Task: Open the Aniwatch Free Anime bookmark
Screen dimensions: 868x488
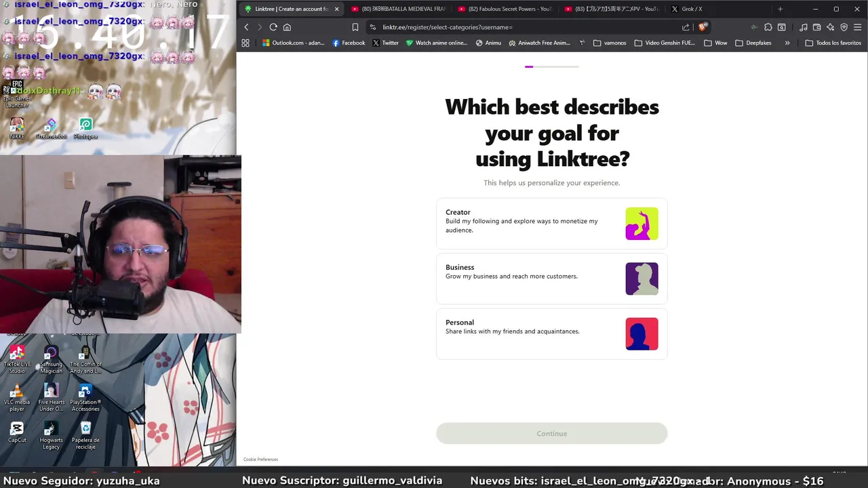Action: tap(539, 43)
